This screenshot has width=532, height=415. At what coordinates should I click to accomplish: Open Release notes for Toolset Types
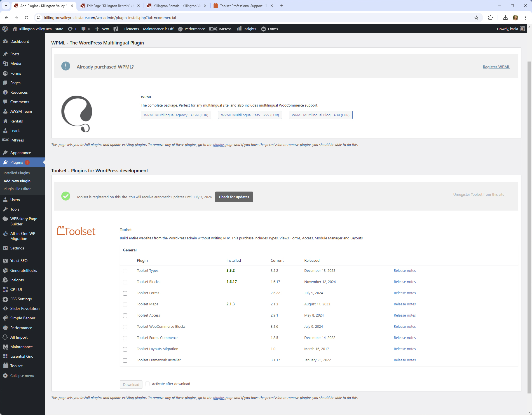[405, 270]
